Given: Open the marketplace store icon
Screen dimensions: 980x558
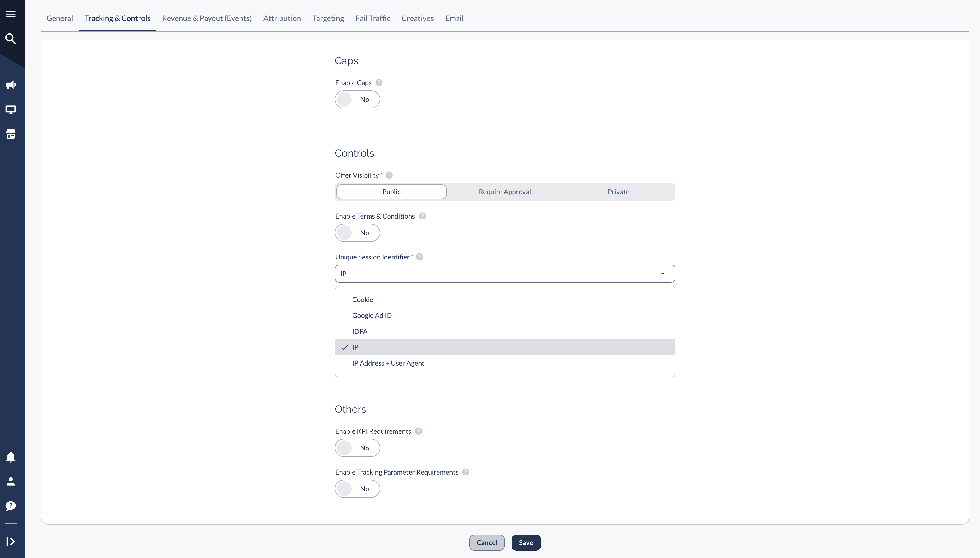Looking at the screenshot, I should [11, 134].
